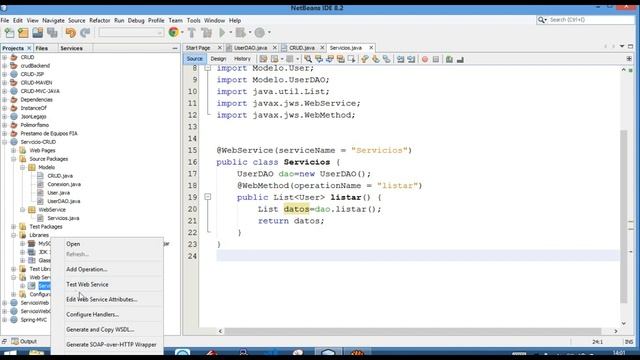
Task: Collapse the Source Packages node
Action: pos(13,159)
